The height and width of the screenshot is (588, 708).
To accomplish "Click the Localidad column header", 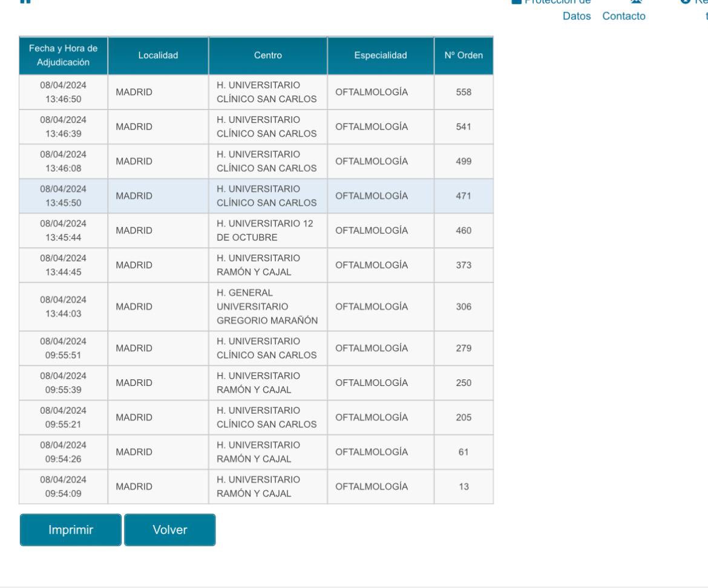I will click(x=158, y=56).
